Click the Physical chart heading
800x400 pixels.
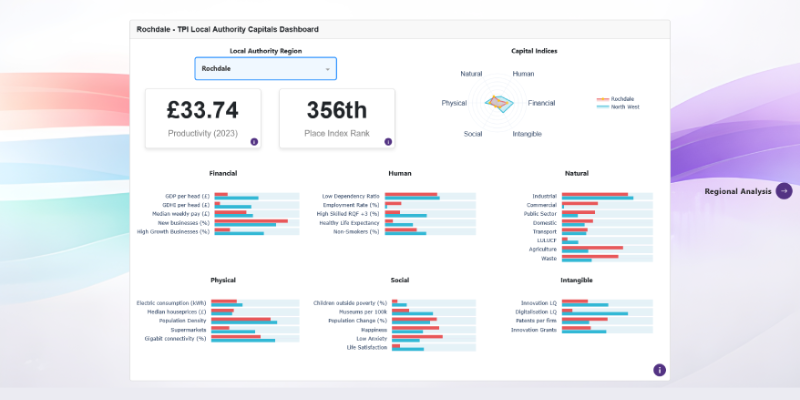coord(223,280)
